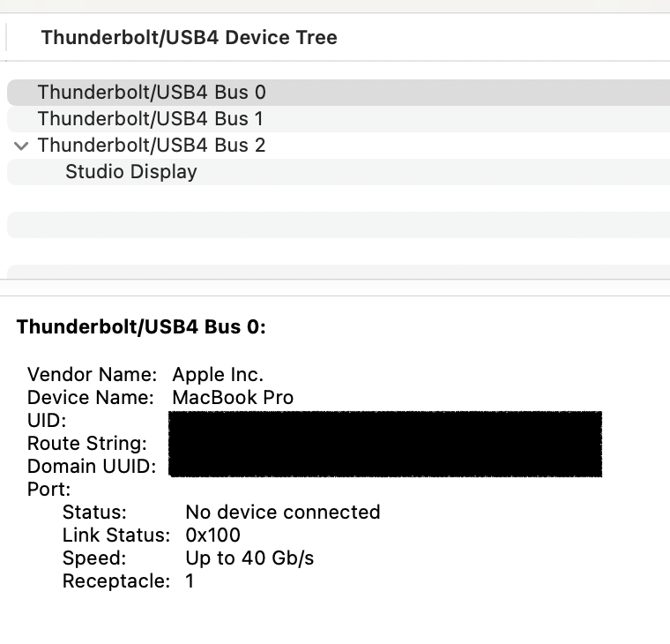Click the Port section label

tap(48, 490)
